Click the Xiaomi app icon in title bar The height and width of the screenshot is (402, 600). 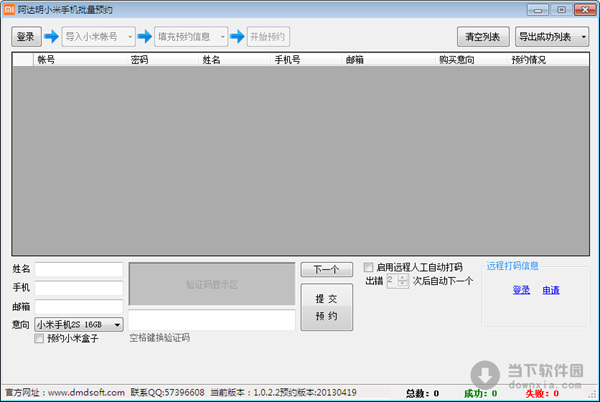[8, 10]
